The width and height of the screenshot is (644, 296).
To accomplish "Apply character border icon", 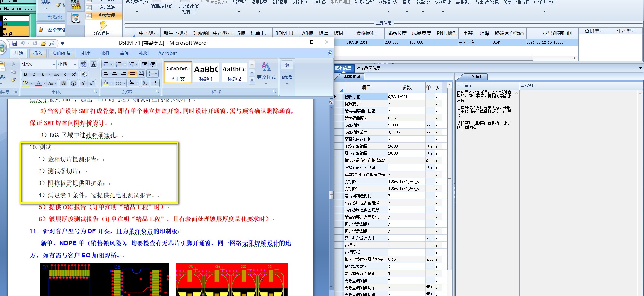I will click(93, 64).
